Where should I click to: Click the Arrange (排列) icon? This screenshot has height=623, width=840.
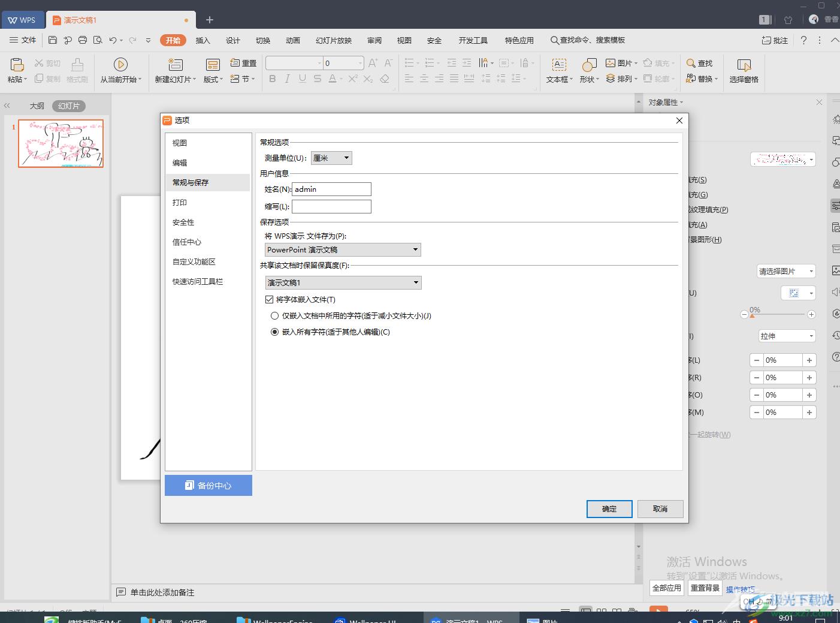[611, 79]
